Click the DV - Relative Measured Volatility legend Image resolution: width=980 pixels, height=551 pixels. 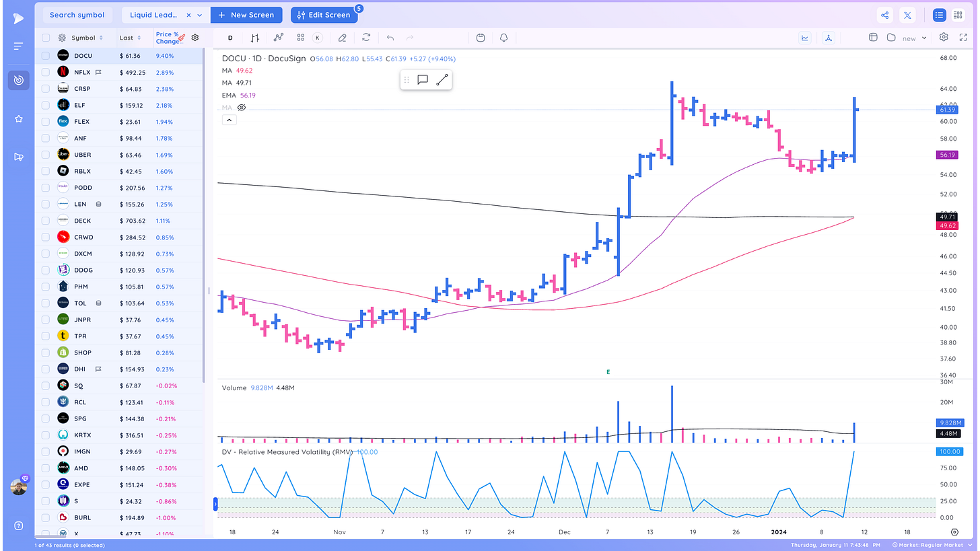coord(287,452)
